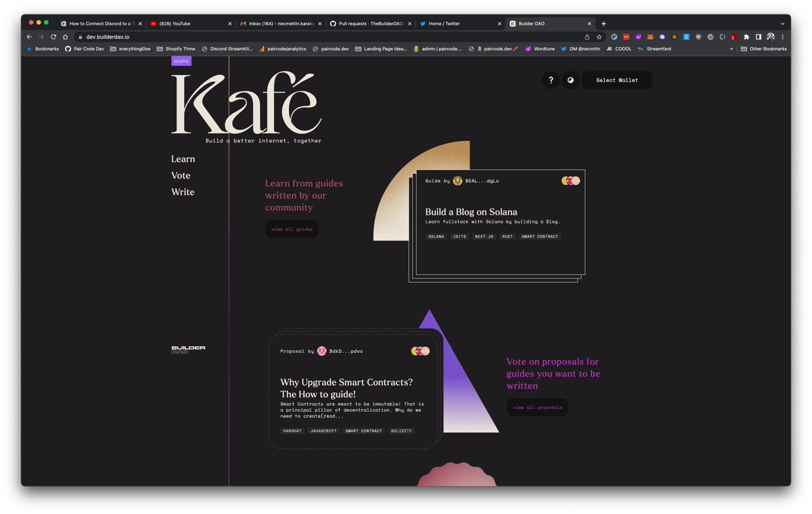The height and width of the screenshot is (514, 812).
Task: Open the Wordtune bookmark
Action: (540, 49)
